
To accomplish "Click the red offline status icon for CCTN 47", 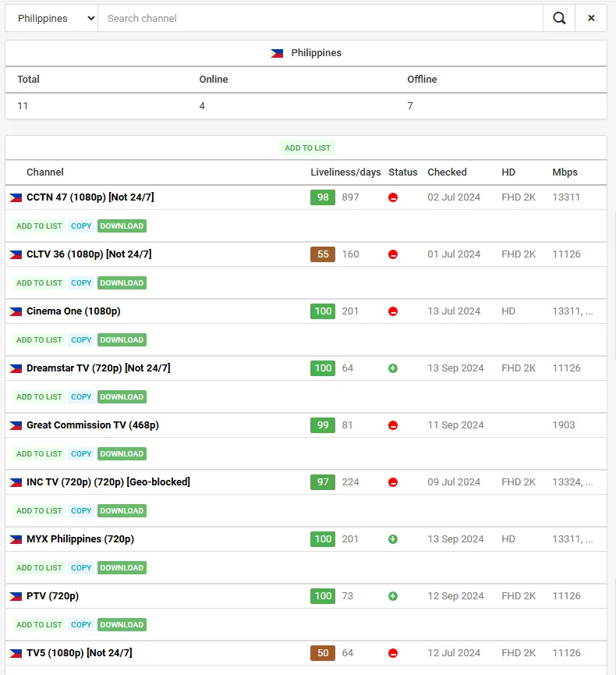I will (x=393, y=197).
